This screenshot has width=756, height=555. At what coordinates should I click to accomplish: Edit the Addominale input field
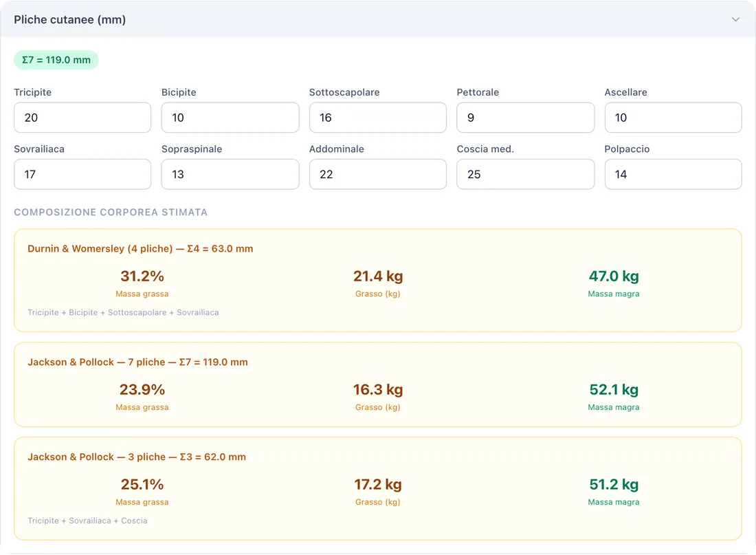click(x=377, y=174)
